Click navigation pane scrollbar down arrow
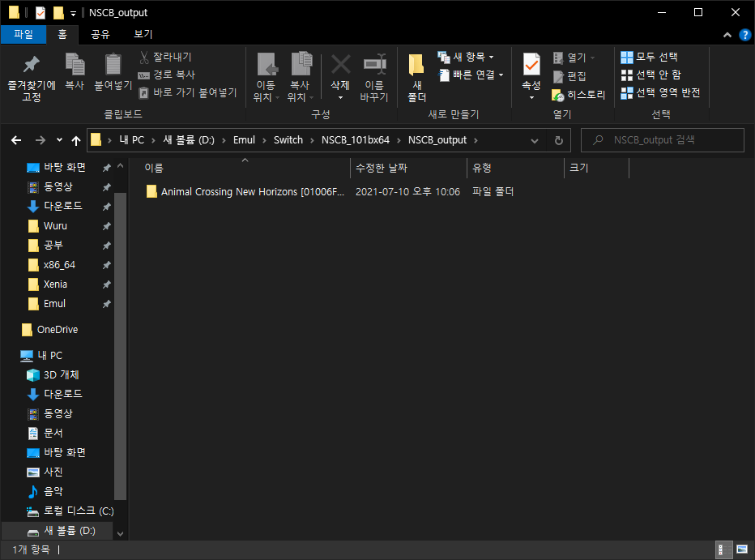 [121, 533]
